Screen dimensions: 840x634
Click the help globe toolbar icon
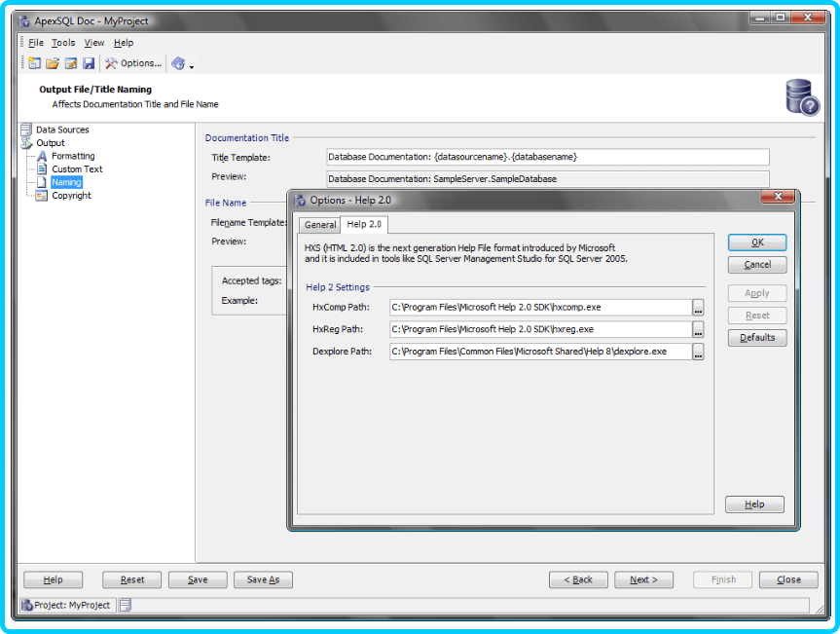click(178, 63)
